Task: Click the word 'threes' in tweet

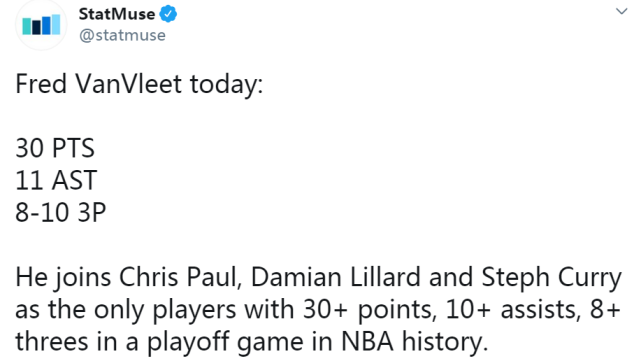Action: [x=52, y=342]
